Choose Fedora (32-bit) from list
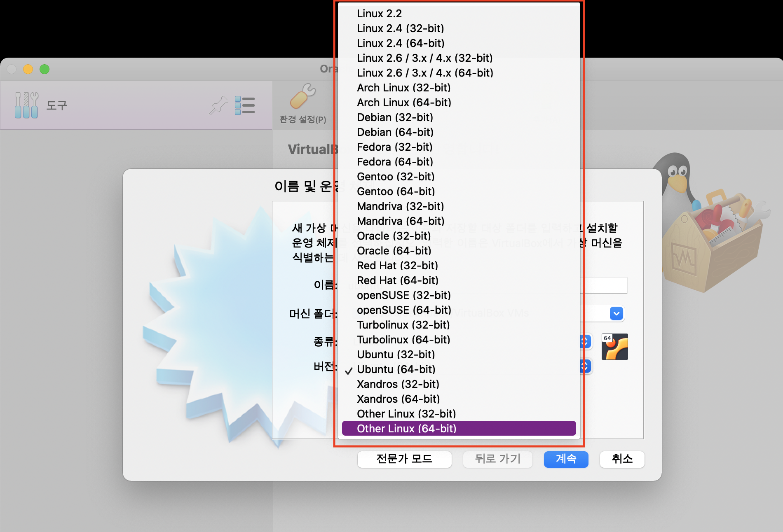The image size is (783, 532). pyautogui.click(x=459, y=147)
